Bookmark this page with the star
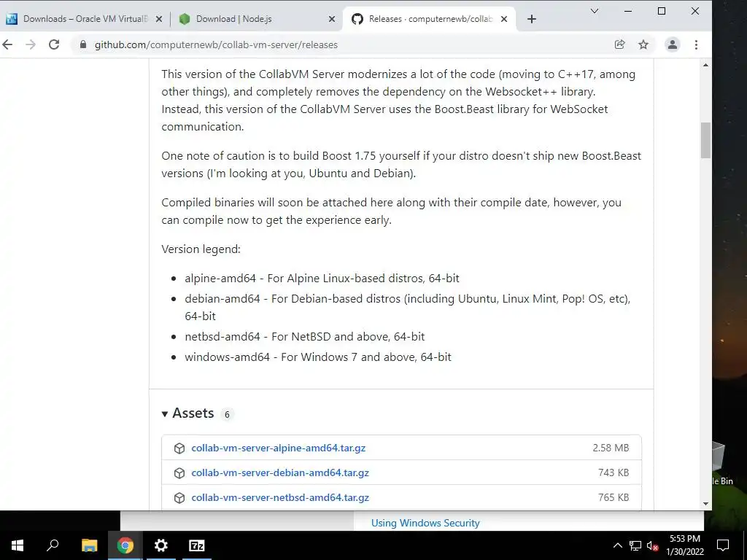The width and height of the screenshot is (747, 560). point(643,44)
